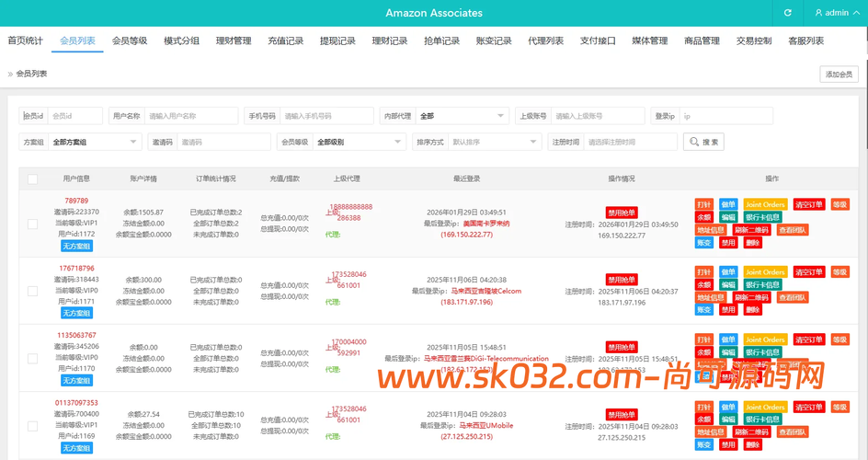Check the row checkbox for user 789789
The image size is (868, 460).
33,223
